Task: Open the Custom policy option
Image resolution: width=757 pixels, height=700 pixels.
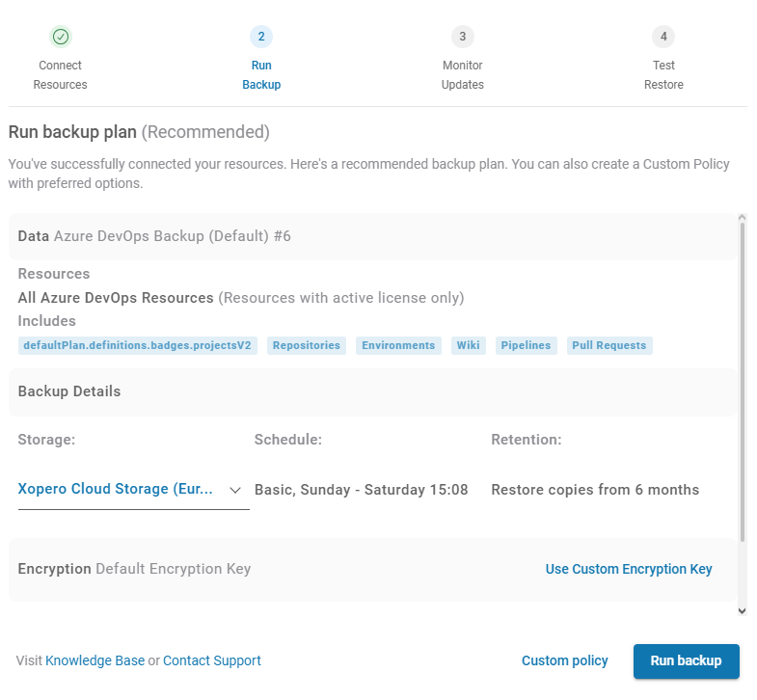Action: pyautogui.click(x=565, y=660)
